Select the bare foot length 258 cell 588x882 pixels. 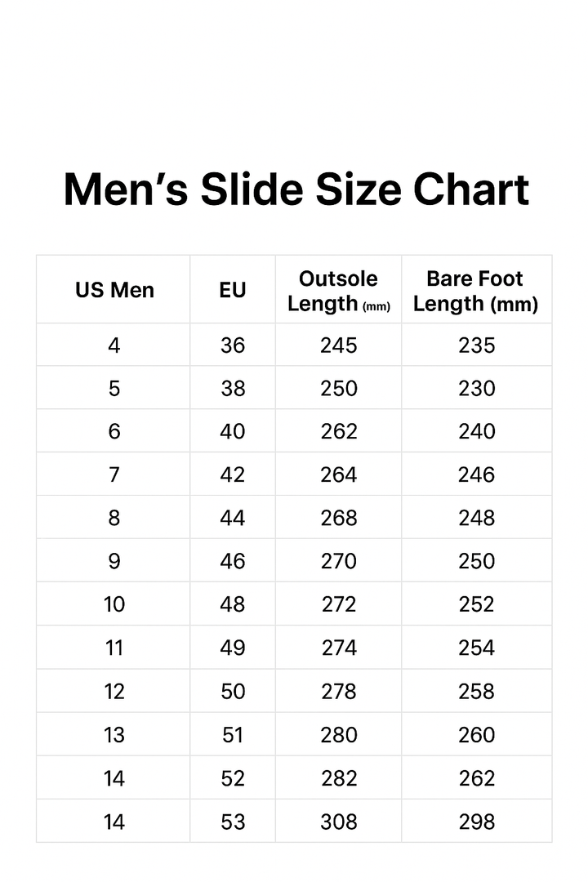point(476,691)
